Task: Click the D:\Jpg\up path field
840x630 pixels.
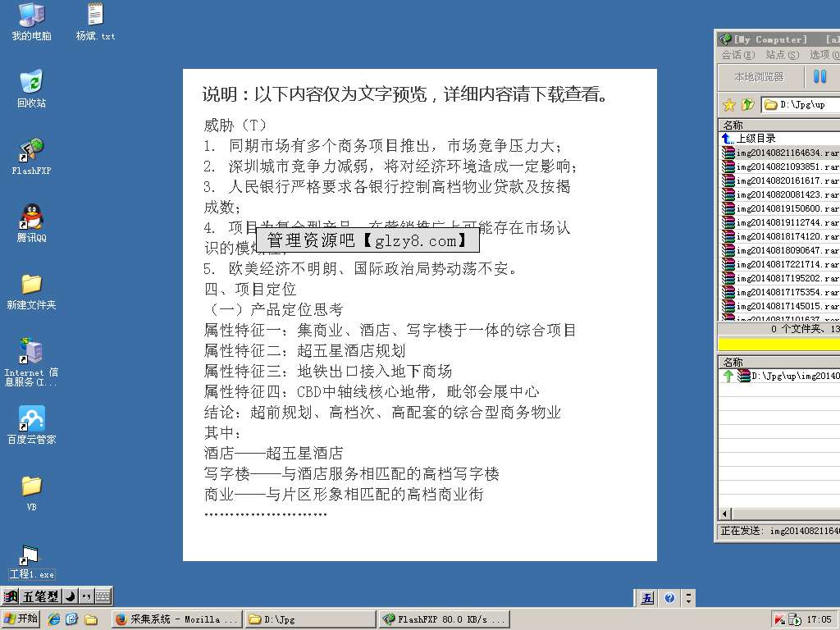Action: (801, 104)
